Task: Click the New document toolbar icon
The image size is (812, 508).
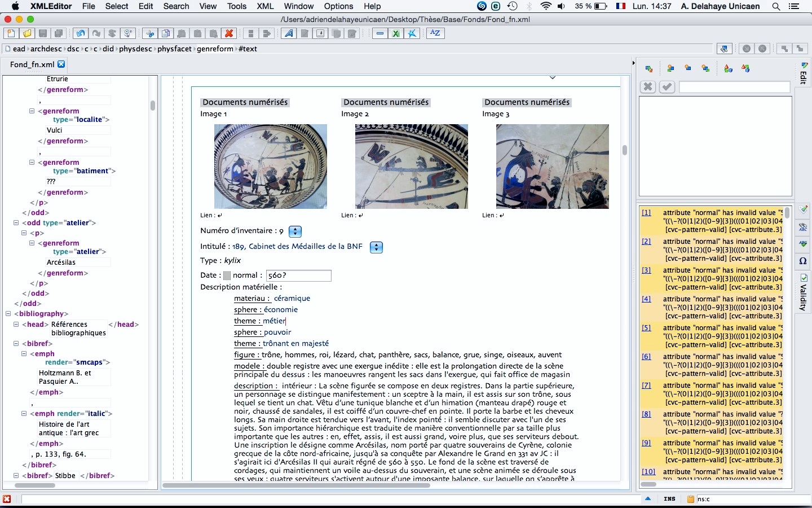Action: pos(11,33)
